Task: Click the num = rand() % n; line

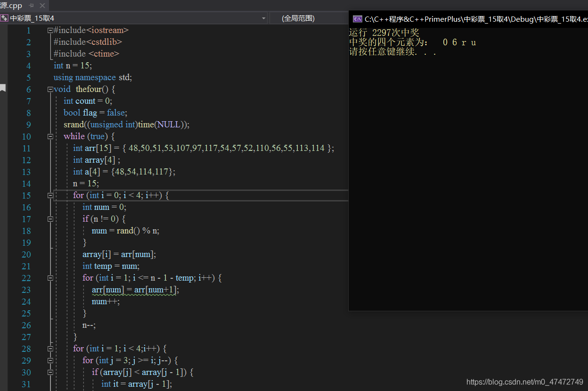Action: pyautogui.click(x=125, y=231)
